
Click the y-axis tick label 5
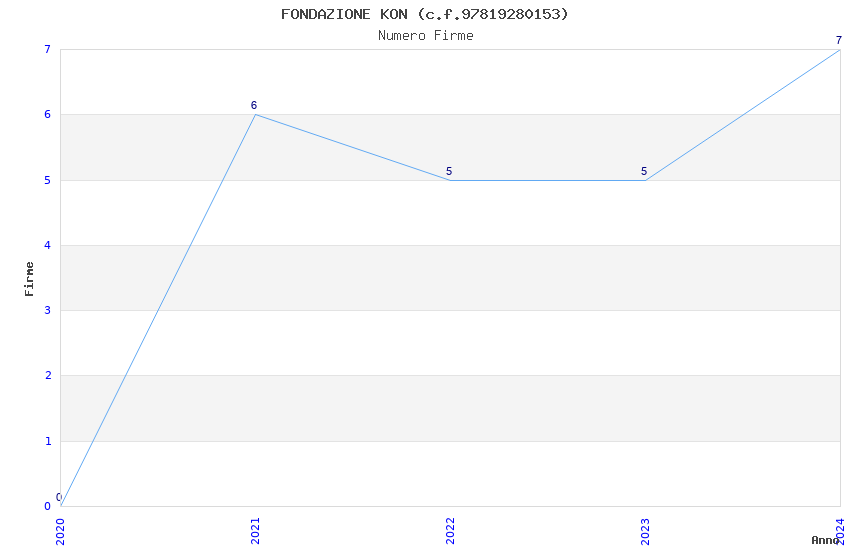47,180
